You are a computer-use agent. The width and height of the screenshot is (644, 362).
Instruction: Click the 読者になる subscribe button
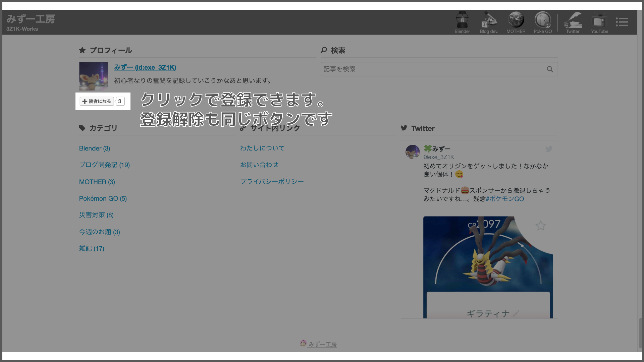97,101
